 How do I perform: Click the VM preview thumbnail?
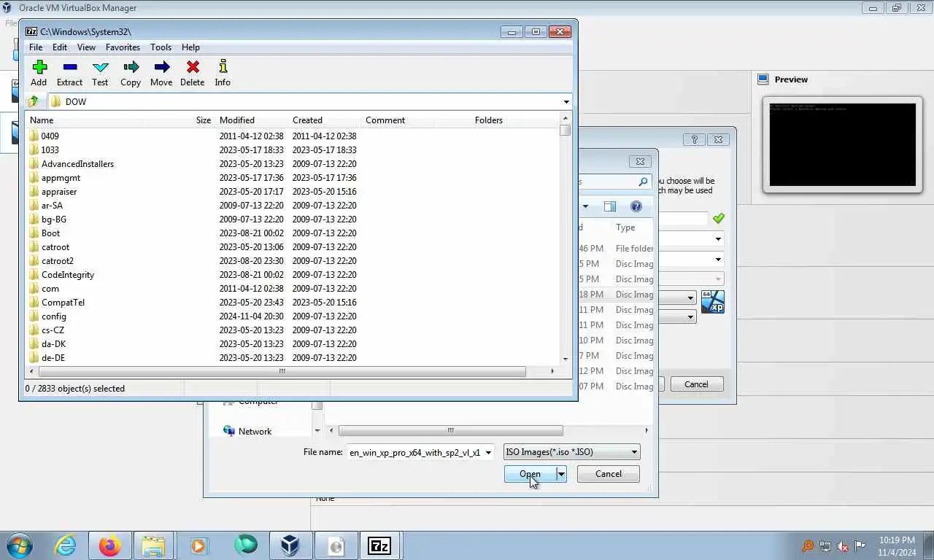pos(842,144)
